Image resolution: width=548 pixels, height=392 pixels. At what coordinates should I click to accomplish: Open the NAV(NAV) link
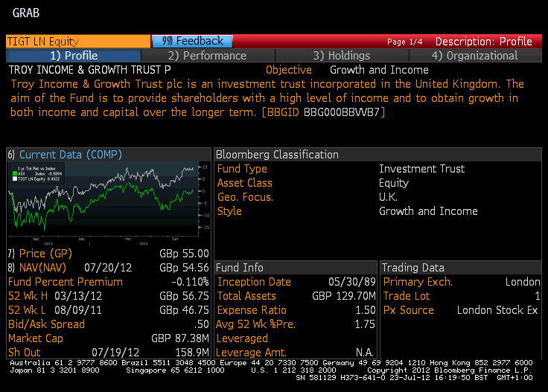click(42, 268)
